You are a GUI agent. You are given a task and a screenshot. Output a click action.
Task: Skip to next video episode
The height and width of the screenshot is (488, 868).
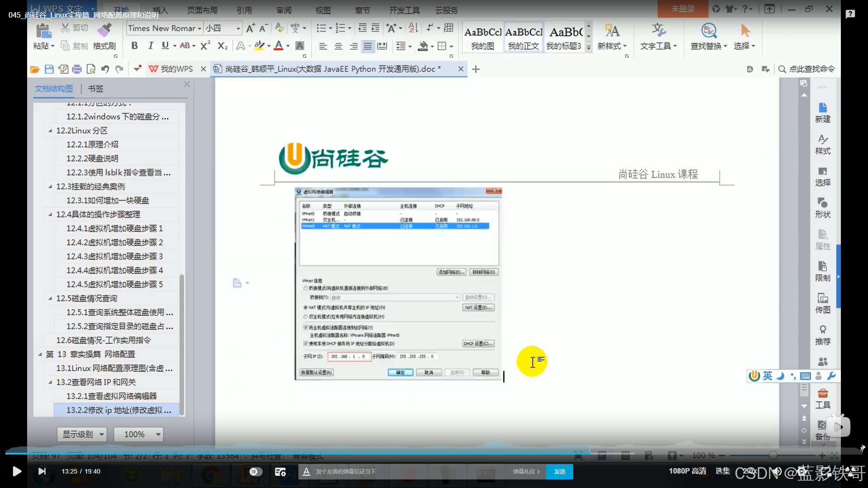pyautogui.click(x=42, y=472)
